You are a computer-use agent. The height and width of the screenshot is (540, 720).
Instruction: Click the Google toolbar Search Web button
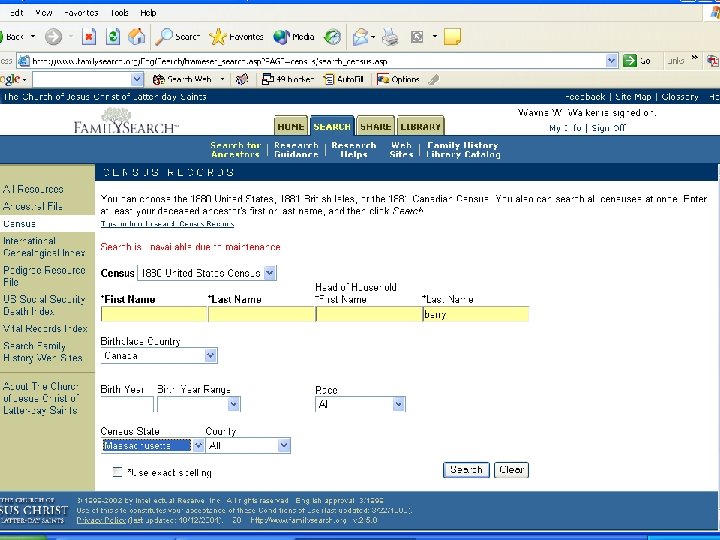tap(182, 79)
